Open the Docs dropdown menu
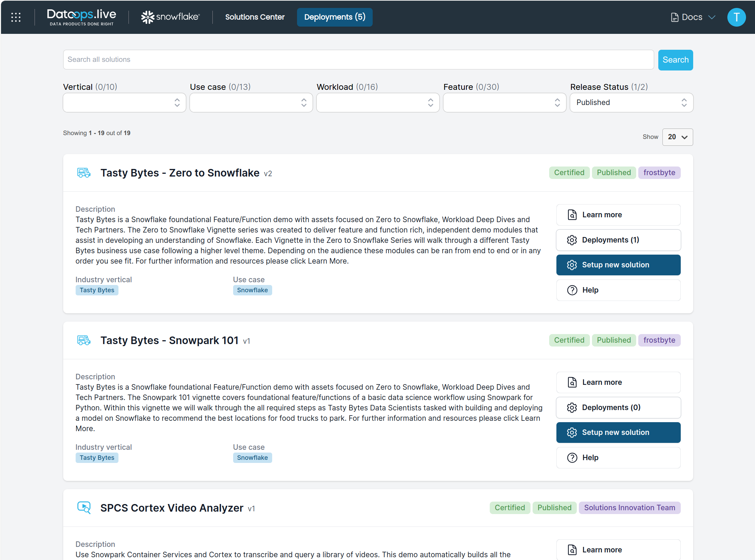 pos(693,17)
